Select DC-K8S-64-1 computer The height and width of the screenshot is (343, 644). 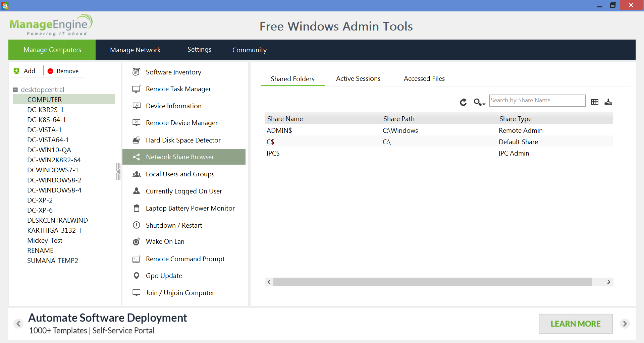[x=47, y=120]
